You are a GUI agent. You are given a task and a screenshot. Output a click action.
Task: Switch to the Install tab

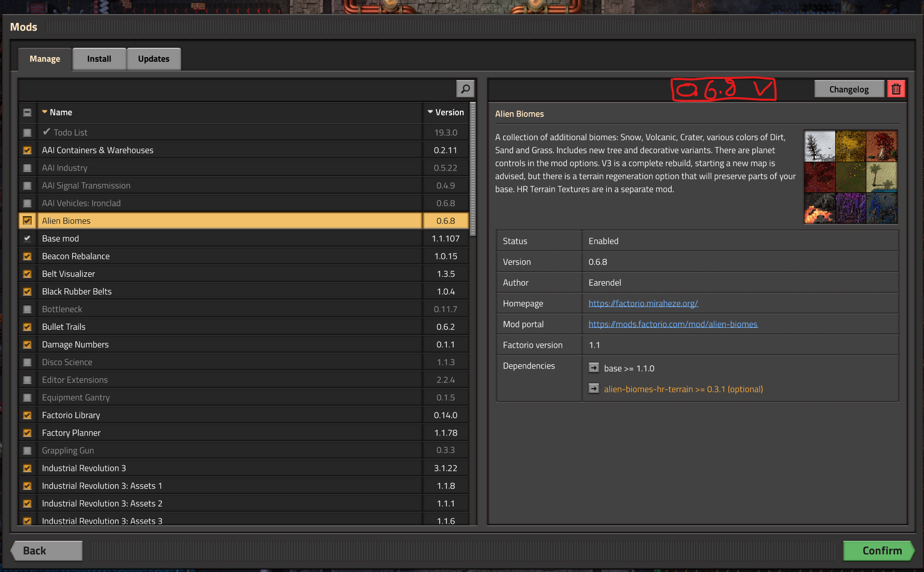pyautogui.click(x=99, y=59)
